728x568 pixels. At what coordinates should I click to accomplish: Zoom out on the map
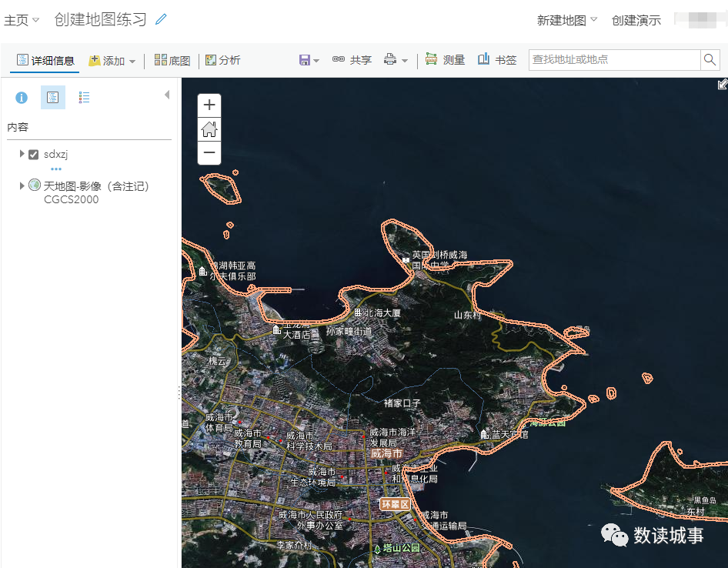coord(209,153)
